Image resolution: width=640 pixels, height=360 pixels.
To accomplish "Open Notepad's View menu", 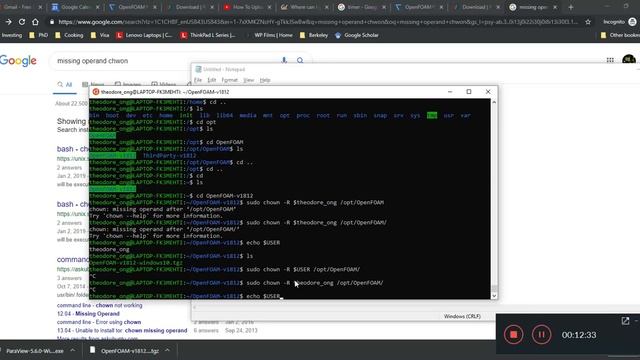I will (249, 80).
